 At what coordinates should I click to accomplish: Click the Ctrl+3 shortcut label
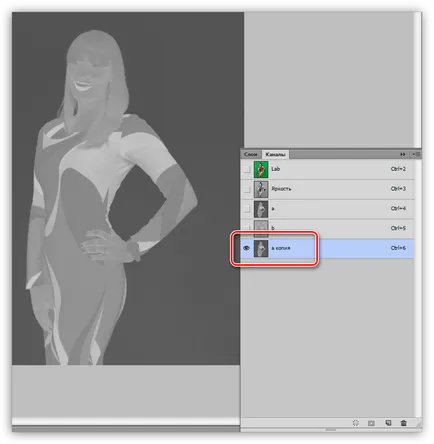(x=398, y=189)
